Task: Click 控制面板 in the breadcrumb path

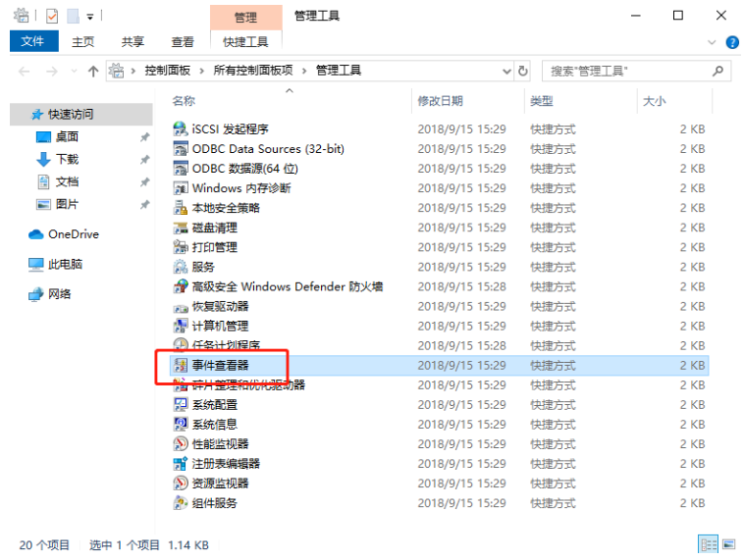Action: pyautogui.click(x=167, y=71)
